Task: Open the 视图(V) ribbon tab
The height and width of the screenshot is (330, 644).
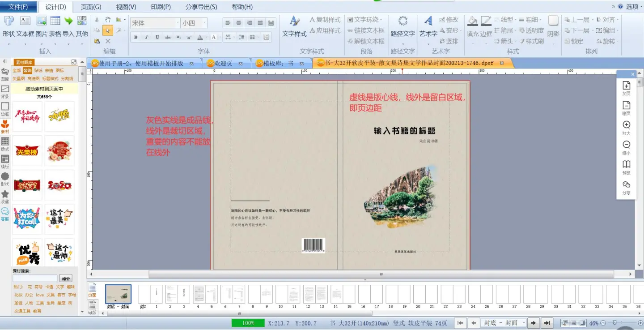Action: [x=125, y=7]
